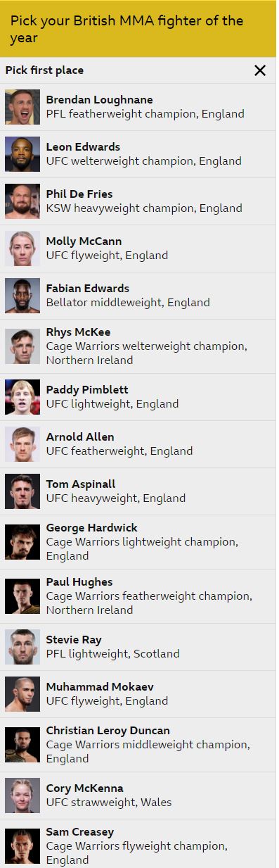
Task: Click Brendan Loughnane's photo thumbnail
Action: coord(22,107)
